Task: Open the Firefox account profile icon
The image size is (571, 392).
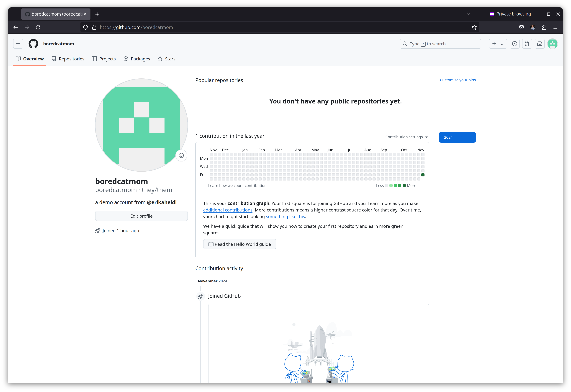Action: click(x=533, y=27)
